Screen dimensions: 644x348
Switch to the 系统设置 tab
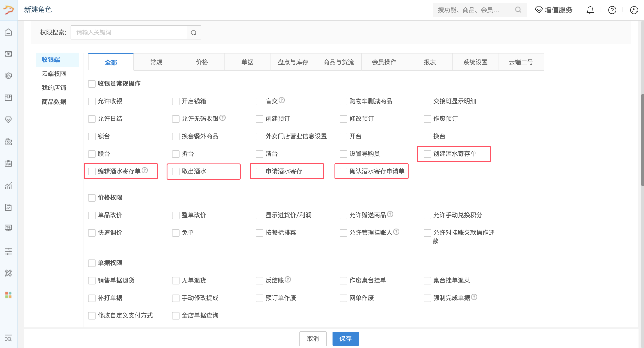[475, 62]
